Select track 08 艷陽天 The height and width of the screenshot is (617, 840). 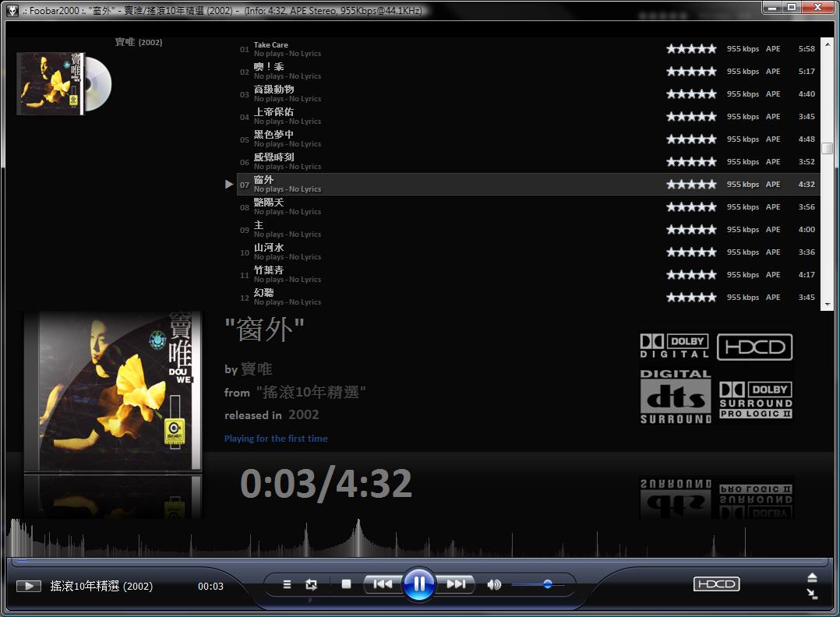(528, 206)
